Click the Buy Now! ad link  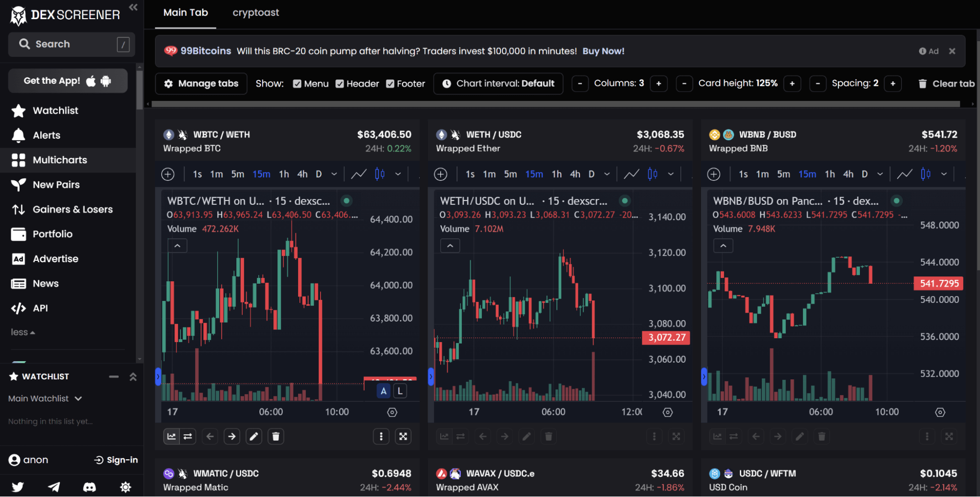pyautogui.click(x=603, y=51)
